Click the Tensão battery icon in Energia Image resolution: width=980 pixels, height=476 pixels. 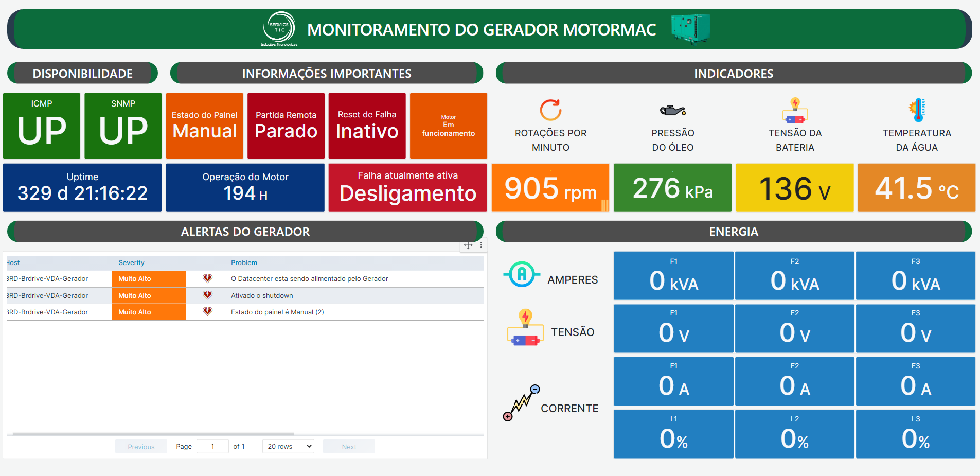pyautogui.click(x=525, y=327)
